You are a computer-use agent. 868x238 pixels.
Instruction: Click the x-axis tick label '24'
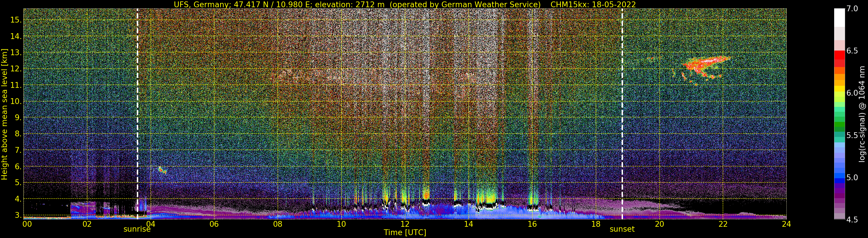(786, 224)
